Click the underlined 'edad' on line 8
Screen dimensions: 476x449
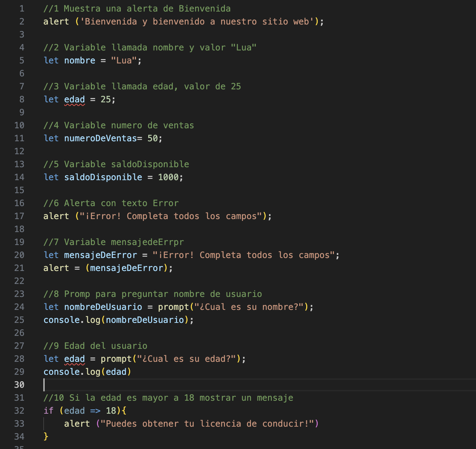(x=75, y=99)
